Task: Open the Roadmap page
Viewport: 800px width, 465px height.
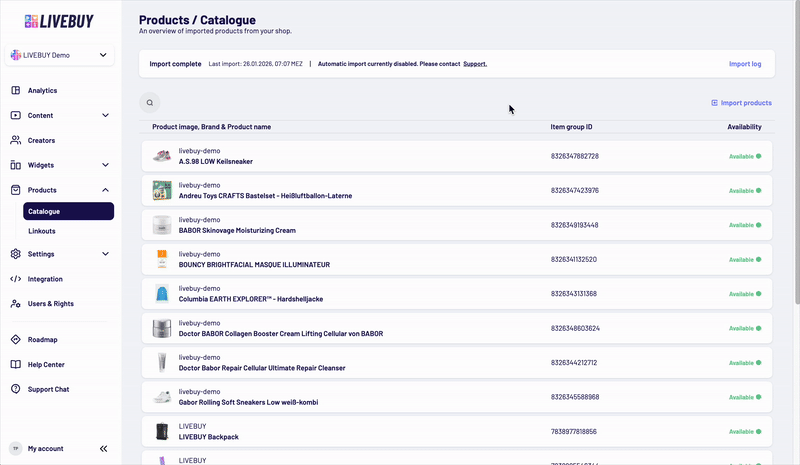Action: (x=42, y=339)
